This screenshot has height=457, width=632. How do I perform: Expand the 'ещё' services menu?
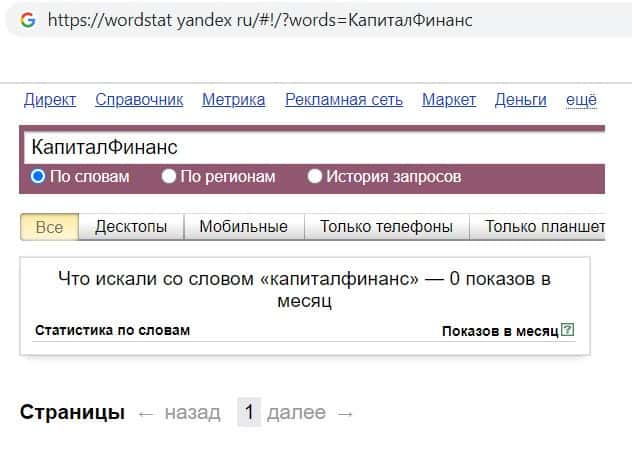(x=581, y=99)
